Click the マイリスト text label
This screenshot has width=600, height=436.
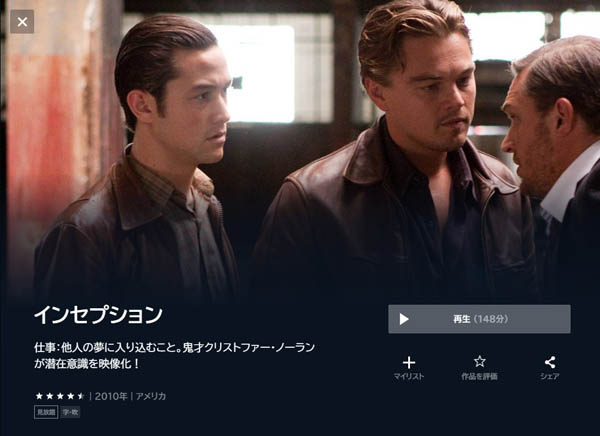[x=409, y=376]
